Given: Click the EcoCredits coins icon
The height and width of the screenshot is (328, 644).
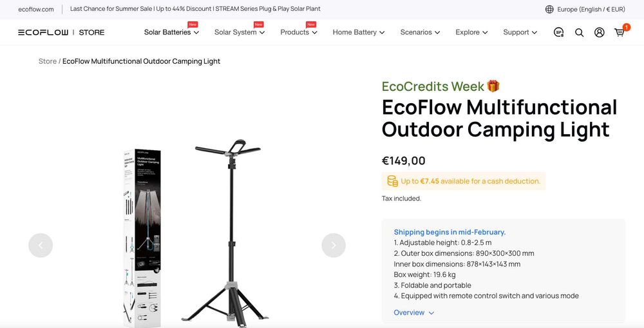Looking at the screenshot, I should point(392,181).
